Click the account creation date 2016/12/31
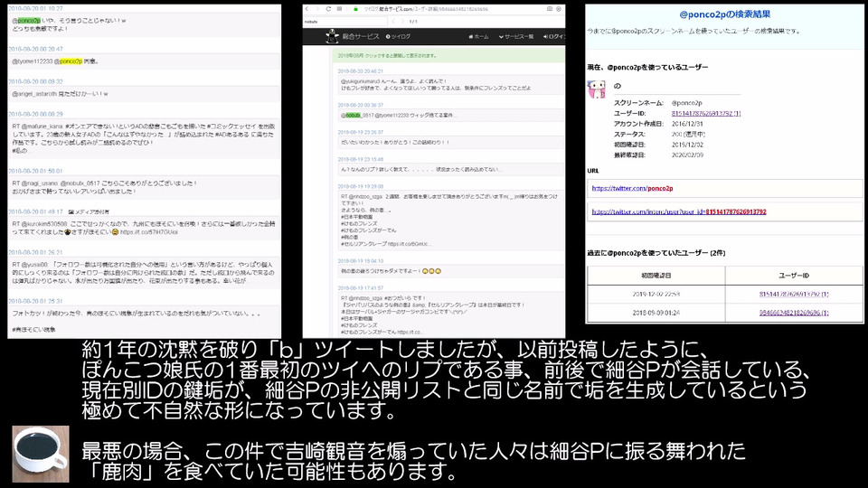Image resolution: width=868 pixels, height=488 pixels. [x=687, y=124]
